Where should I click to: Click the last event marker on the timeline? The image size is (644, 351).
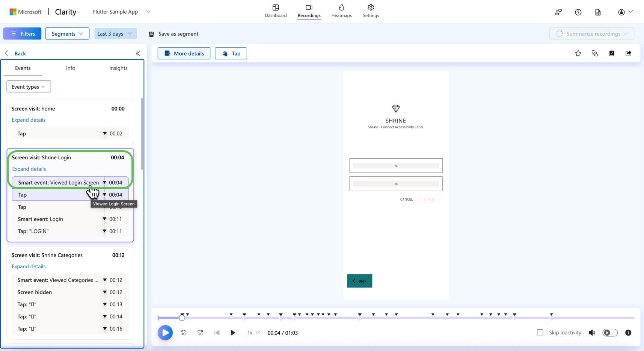point(552,315)
